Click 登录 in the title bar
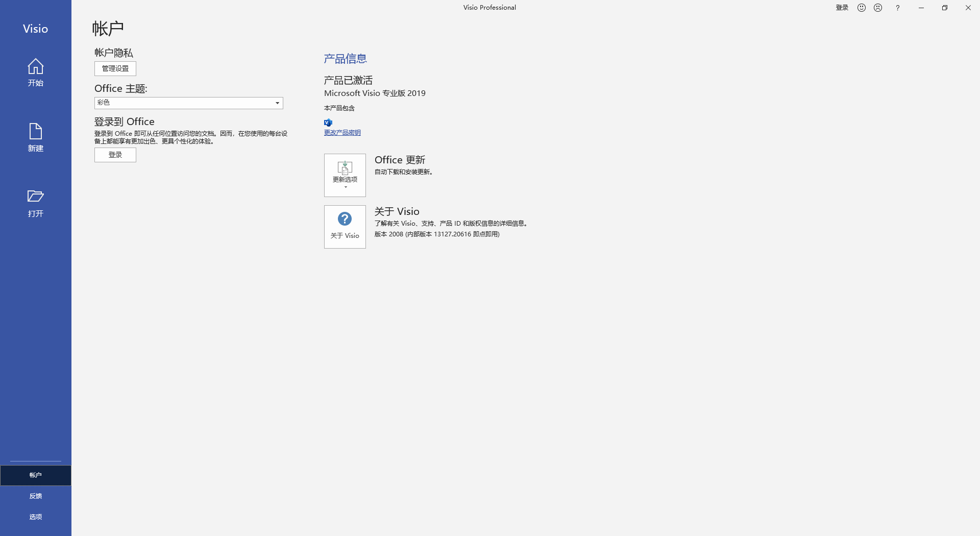The width and height of the screenshot is (980, 536). click(x=842, y=8)
